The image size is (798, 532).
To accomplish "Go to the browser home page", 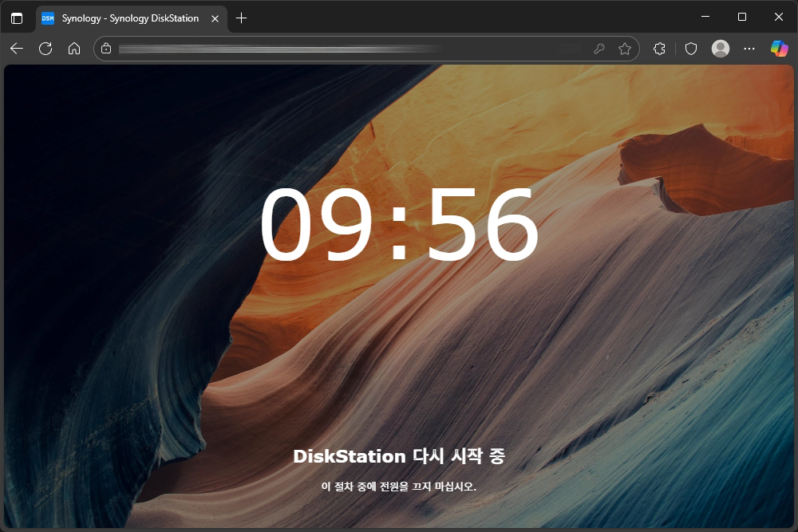I will pos(74,49).
